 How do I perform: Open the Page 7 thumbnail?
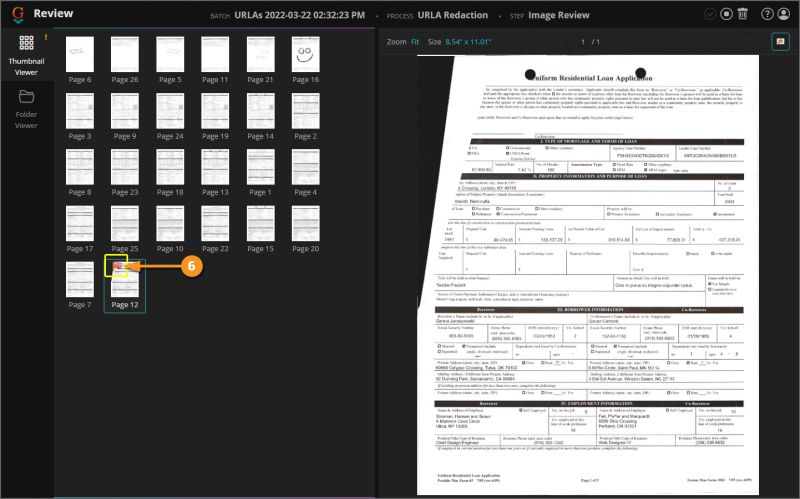coord(80,280)
